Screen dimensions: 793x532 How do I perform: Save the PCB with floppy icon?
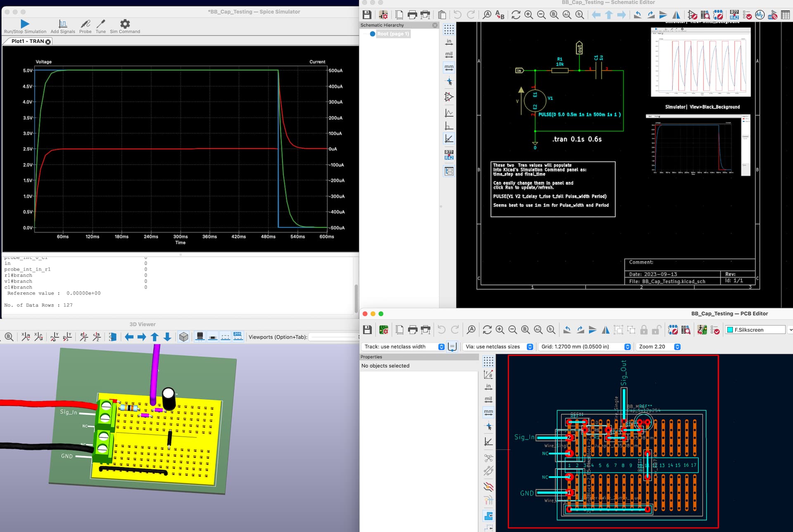(x=367, y=330)
